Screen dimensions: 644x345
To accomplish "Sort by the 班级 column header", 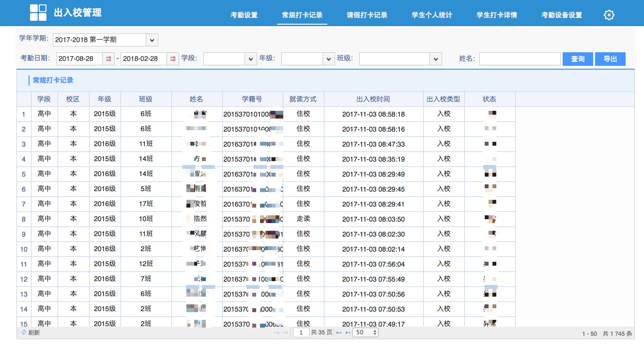I will [146, 99].
